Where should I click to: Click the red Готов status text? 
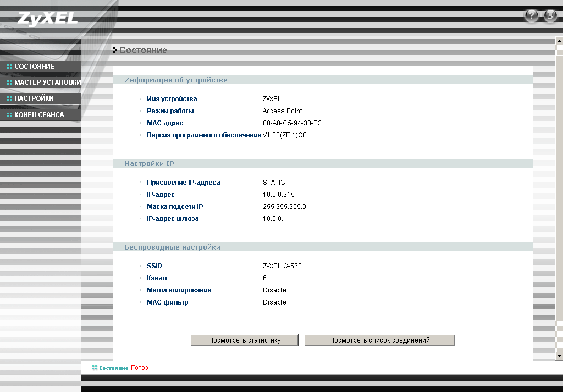click(140, 368)
